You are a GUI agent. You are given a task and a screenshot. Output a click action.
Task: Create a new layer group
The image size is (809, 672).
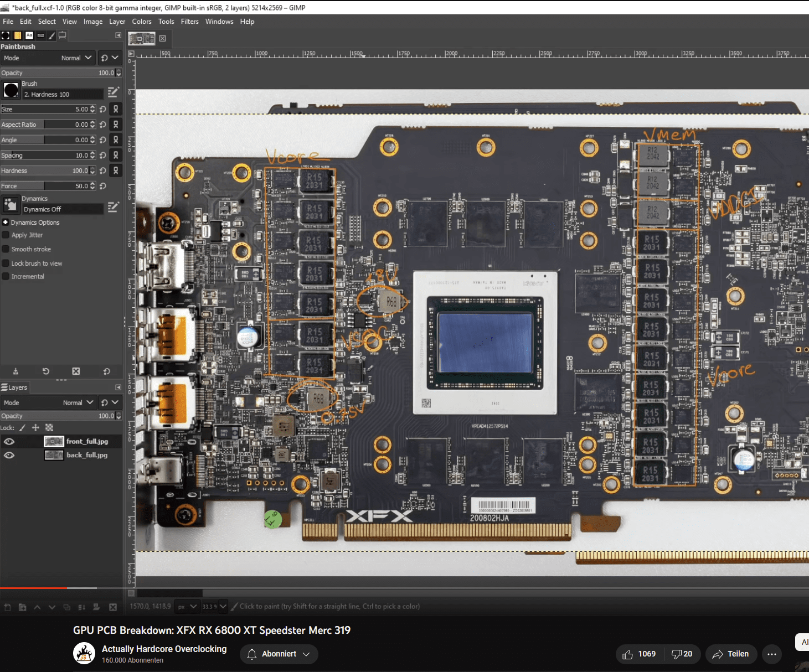[x=23, y=607]
